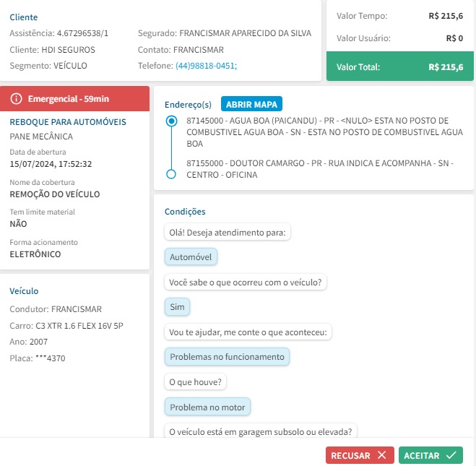This screenshot has height=466, width=476.
Task: Click the Valor Total green bar
Action: coord(400,67)
